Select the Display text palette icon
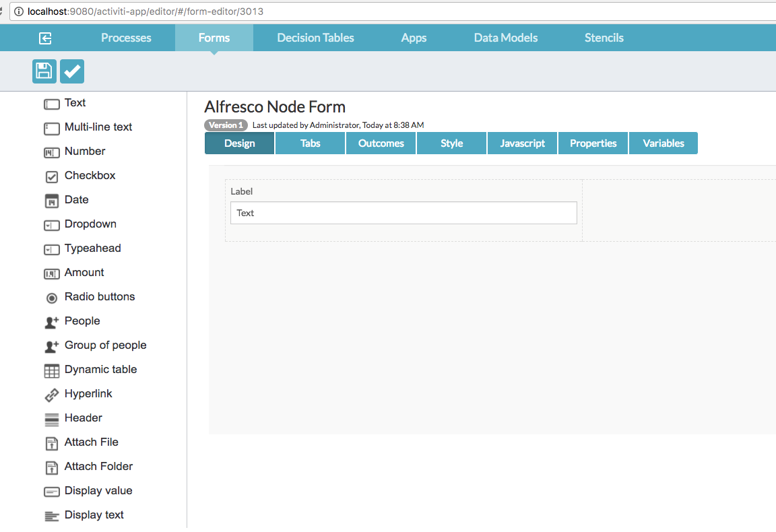 tap(52, 517)
